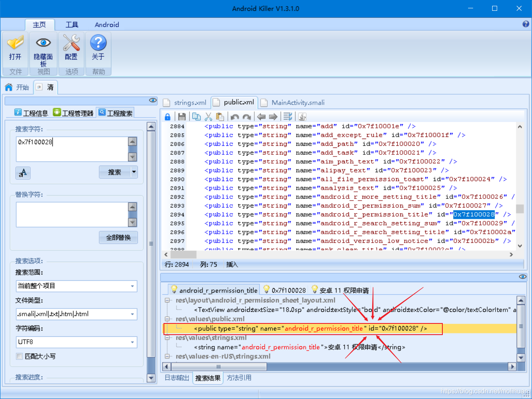Switch to the 工程搜索 tab

tap(116, 113)
